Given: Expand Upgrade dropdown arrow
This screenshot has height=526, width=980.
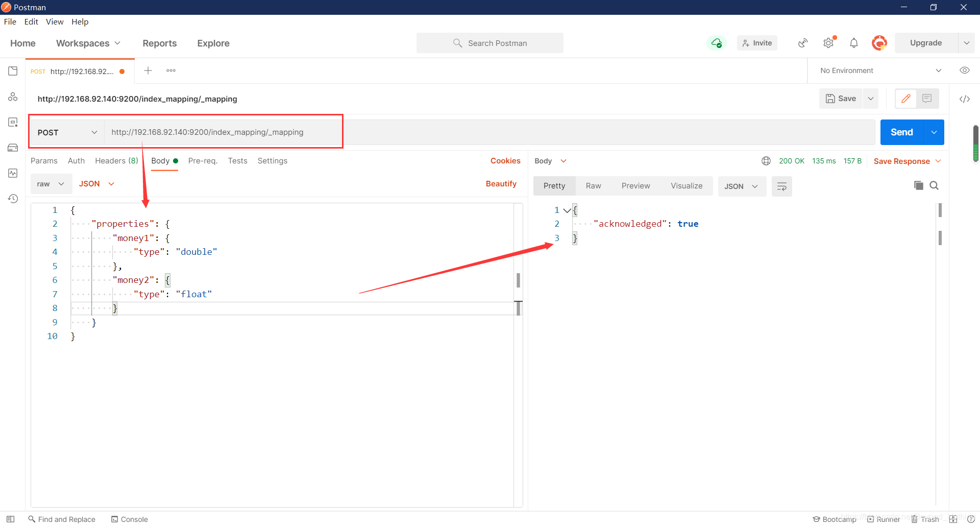Looking at the screenshot, I should pos(966,43).
